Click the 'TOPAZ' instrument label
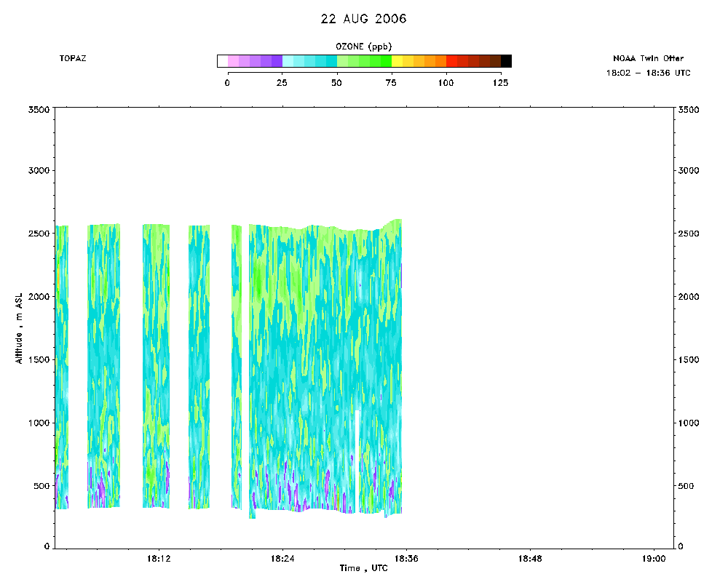This screenshot has height=582, width=728. coord(72,58)
